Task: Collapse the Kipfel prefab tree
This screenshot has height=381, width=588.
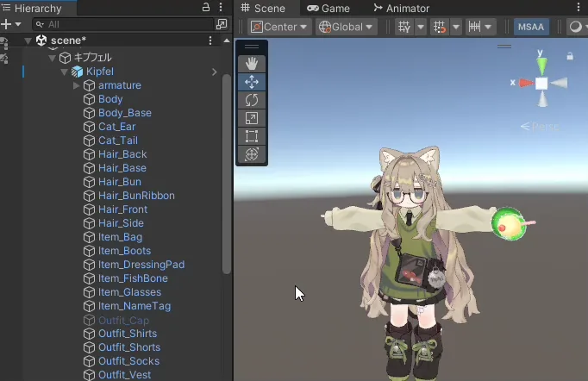Action: click(64, 72)
